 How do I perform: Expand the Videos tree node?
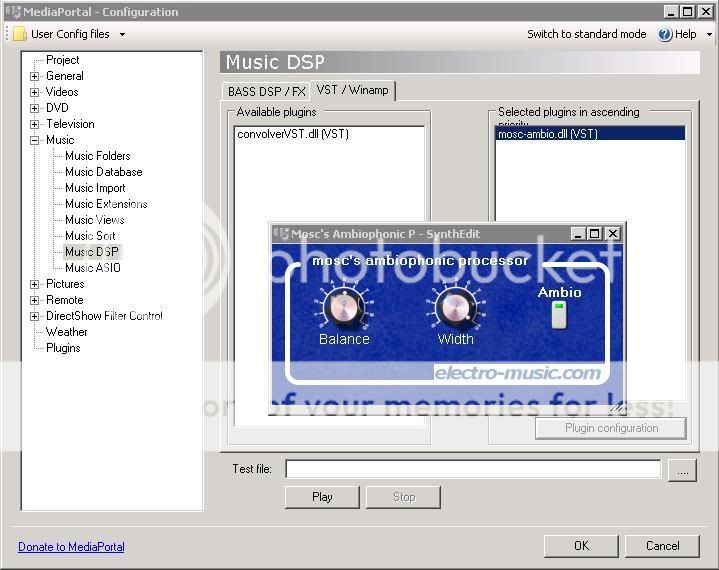(x=34, y=92)
